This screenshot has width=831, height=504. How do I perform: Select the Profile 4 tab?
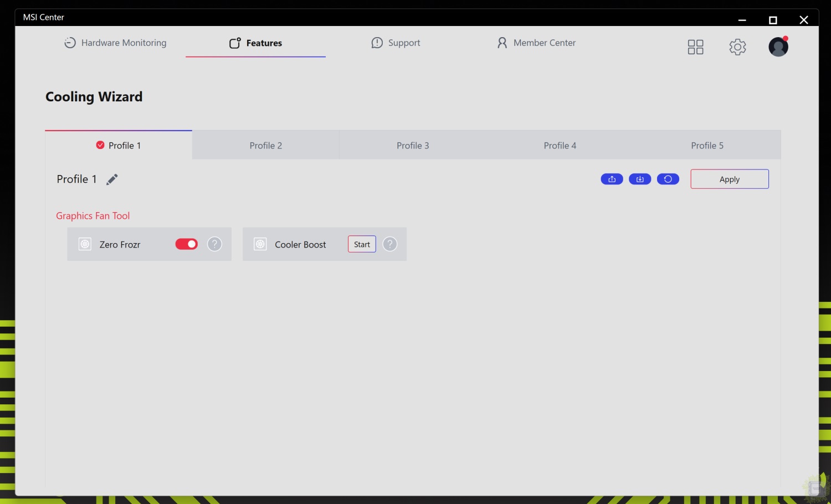(560, 146)
